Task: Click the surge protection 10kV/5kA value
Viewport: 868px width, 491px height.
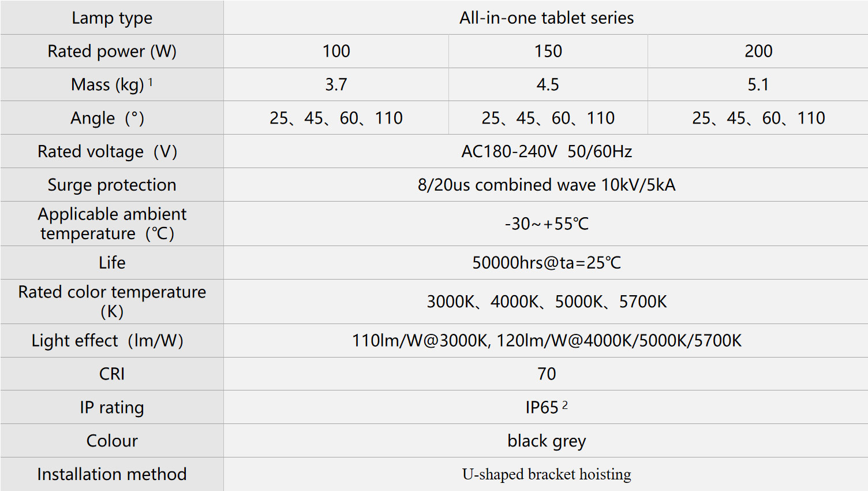Action: (546, 185)
